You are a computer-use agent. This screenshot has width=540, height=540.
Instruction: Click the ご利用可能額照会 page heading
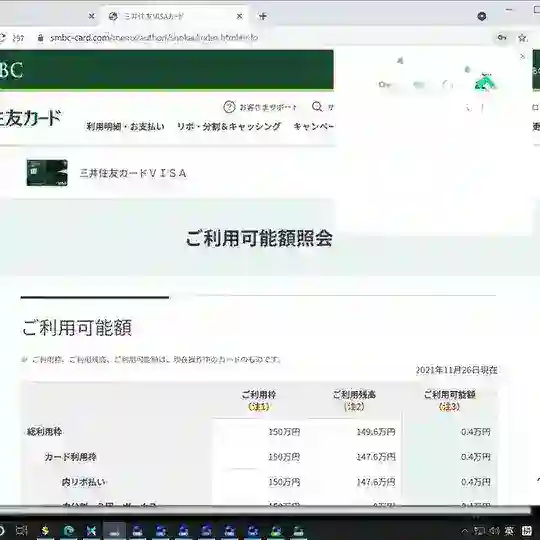coord(259,238)
